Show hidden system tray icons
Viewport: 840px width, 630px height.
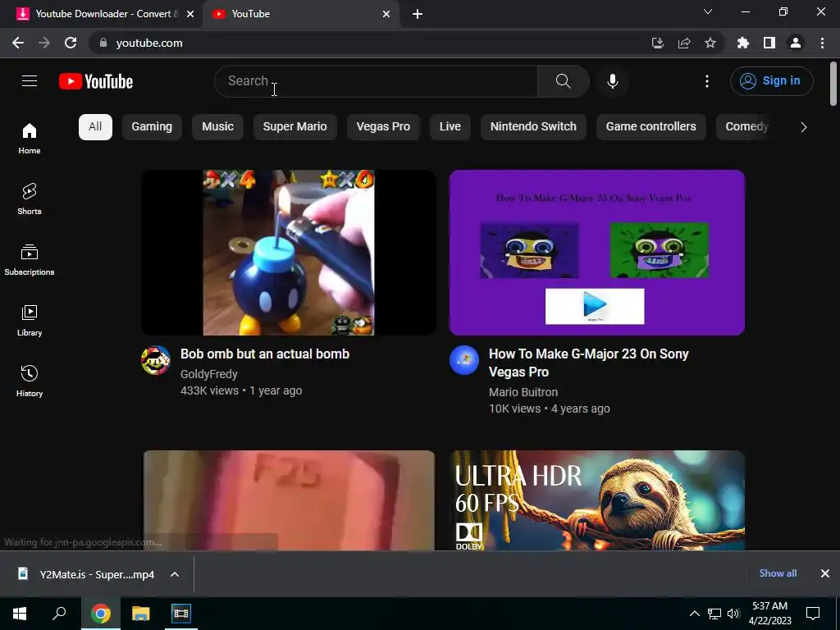694,614
